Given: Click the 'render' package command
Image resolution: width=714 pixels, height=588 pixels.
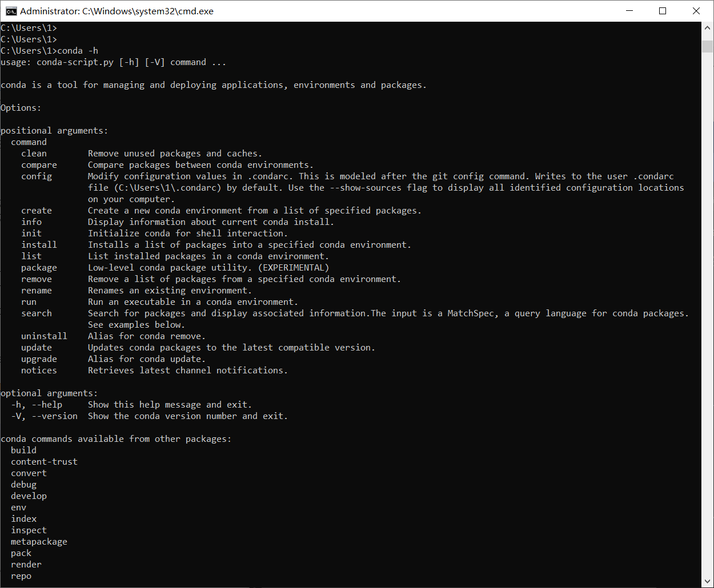Looking at the screenshot, I should 26,565.
